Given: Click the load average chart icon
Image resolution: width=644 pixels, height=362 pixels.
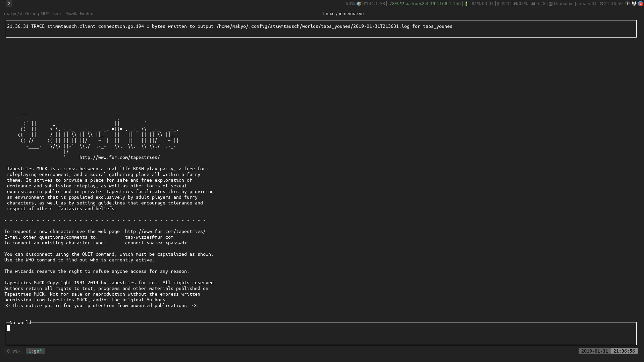Looking at the screenshot, I should (x=533, y=4).
